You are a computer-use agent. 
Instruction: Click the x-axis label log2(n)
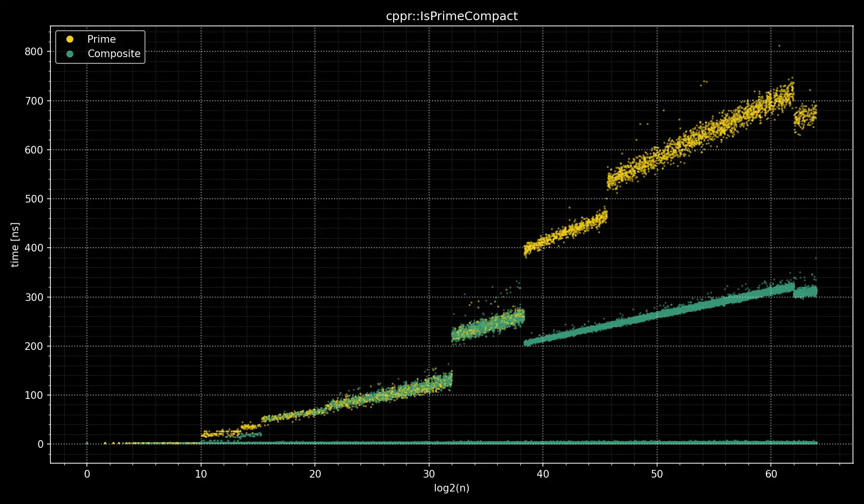click(x=452, y=488)
